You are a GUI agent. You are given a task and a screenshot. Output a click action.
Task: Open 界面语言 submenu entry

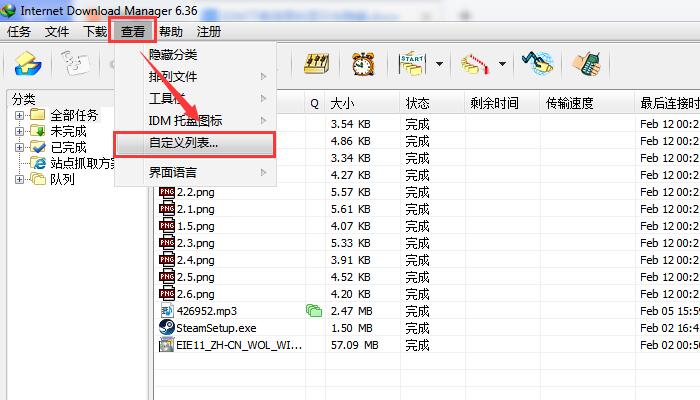coord(196,172)
